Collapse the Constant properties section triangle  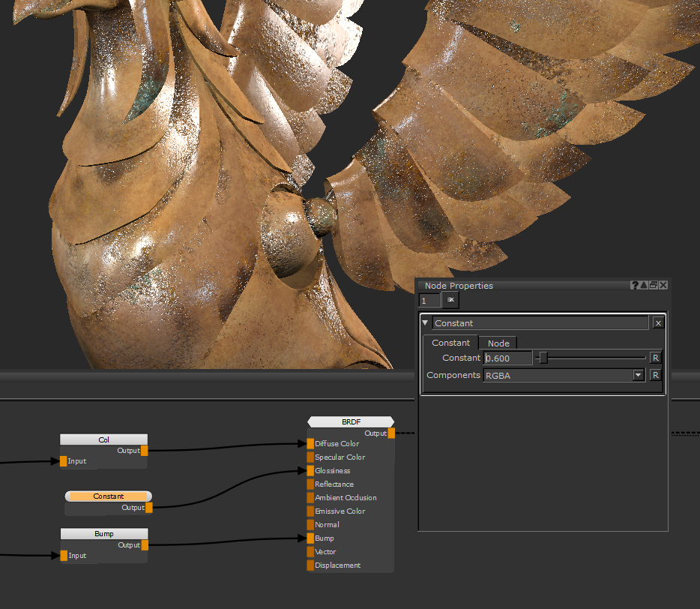coord(426,323)
